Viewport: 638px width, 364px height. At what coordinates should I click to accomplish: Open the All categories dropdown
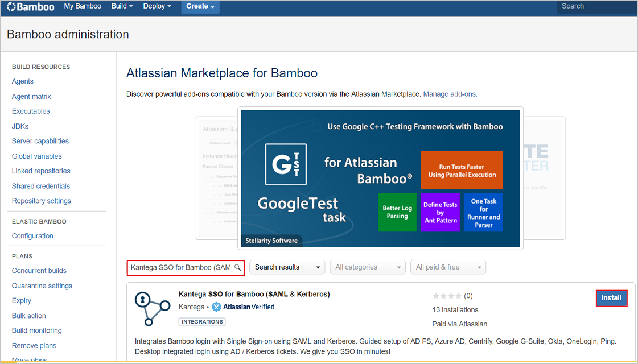point(367,267)
